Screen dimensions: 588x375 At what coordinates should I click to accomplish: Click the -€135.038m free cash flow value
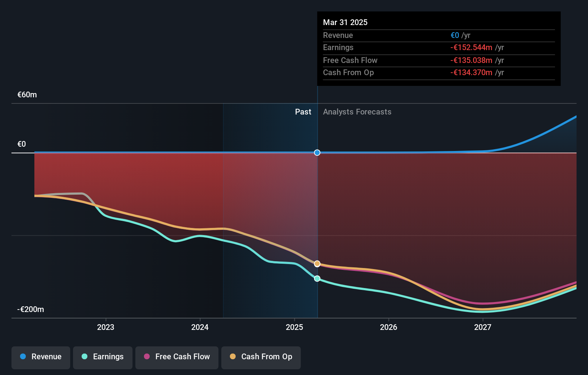pyautogui.click(x=471, y=60)
